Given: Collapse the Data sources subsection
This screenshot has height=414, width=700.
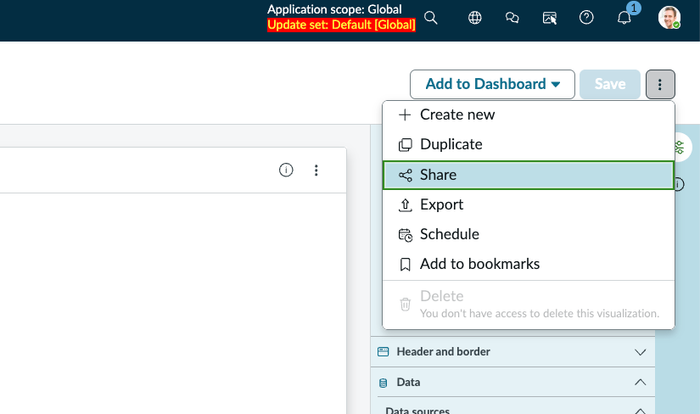Looking at the screenshot, I should [641, 409].
